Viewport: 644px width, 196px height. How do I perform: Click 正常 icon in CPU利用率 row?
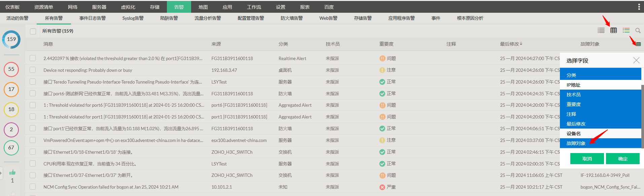(x=382, y=164)
